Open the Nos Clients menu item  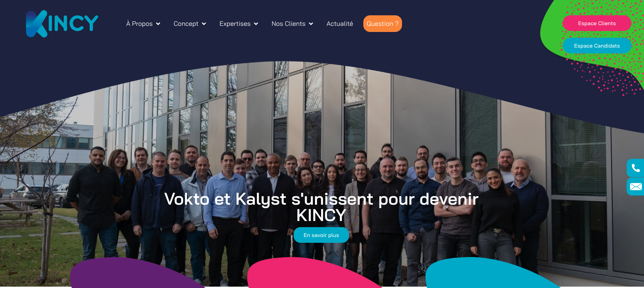289,24
